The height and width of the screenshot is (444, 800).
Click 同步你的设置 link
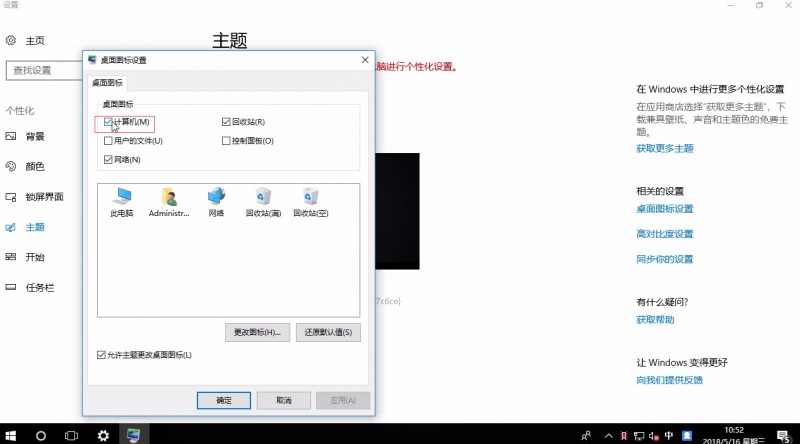point(664,259)
